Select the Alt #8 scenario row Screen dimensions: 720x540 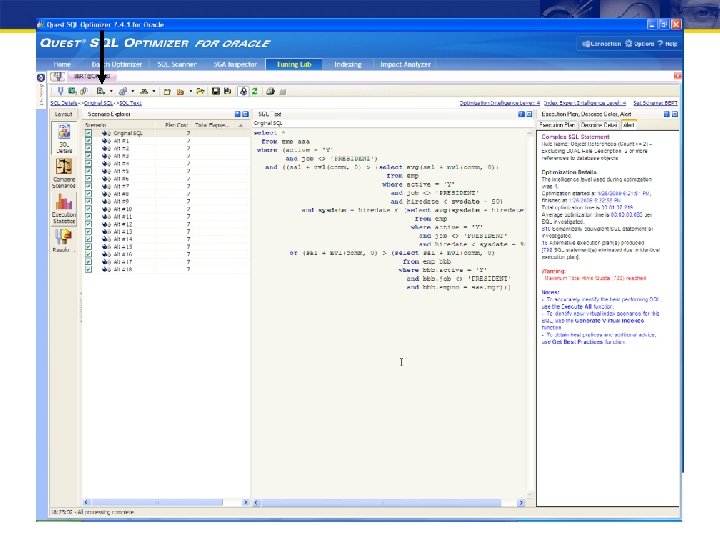122,193
